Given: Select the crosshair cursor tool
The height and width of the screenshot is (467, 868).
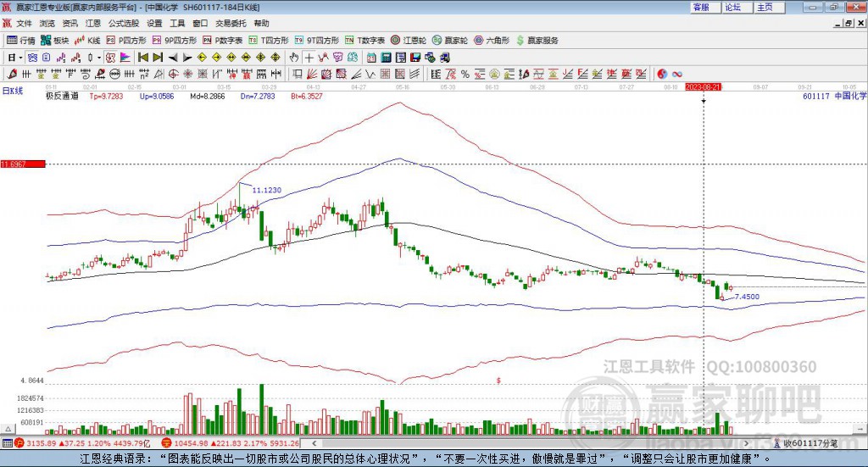Looking at the screenshot, I should click(309, 57).
